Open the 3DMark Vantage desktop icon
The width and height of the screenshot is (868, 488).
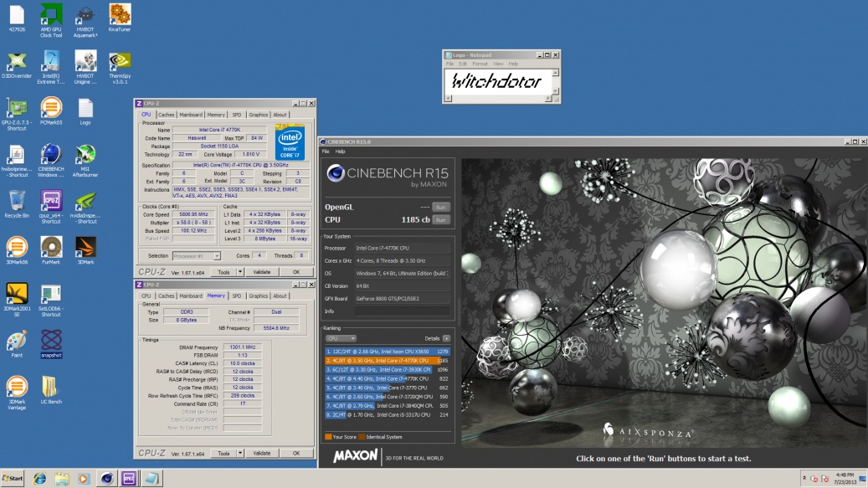click(x=17, y=387)
